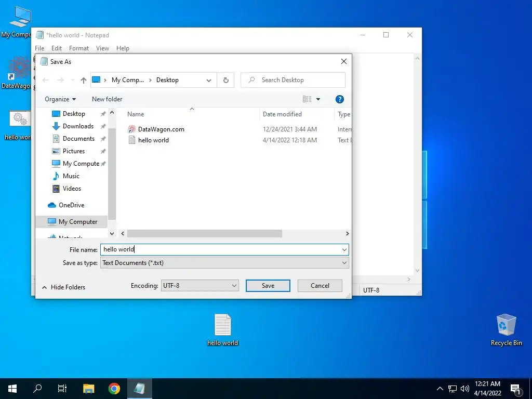Click the view layout icon
Image resolution: width=532 pixels, height=399 pixels.
click(x=307, y=99)
